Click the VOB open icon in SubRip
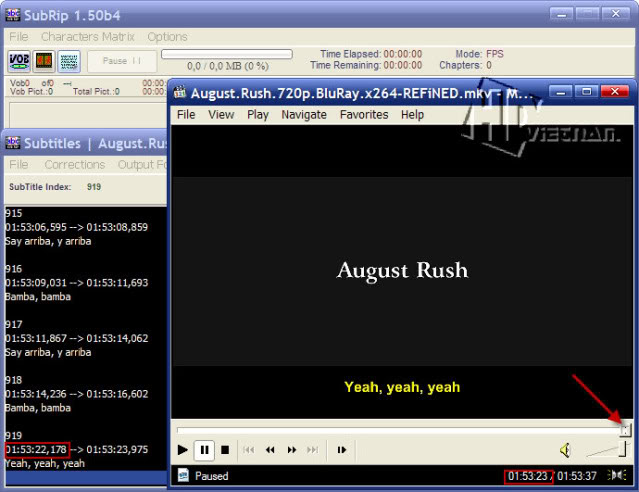This screenshot has height=492, width=639. [x=19, y=61]
